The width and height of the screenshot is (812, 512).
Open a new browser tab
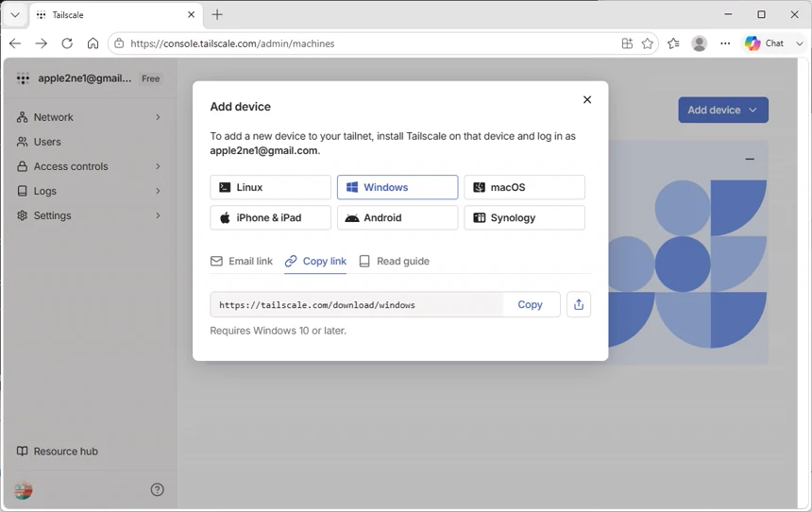(x=217, y=14)
